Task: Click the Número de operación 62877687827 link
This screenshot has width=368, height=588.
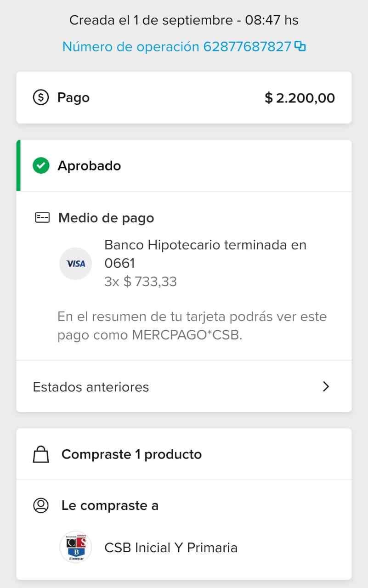Action: (177, 46)
